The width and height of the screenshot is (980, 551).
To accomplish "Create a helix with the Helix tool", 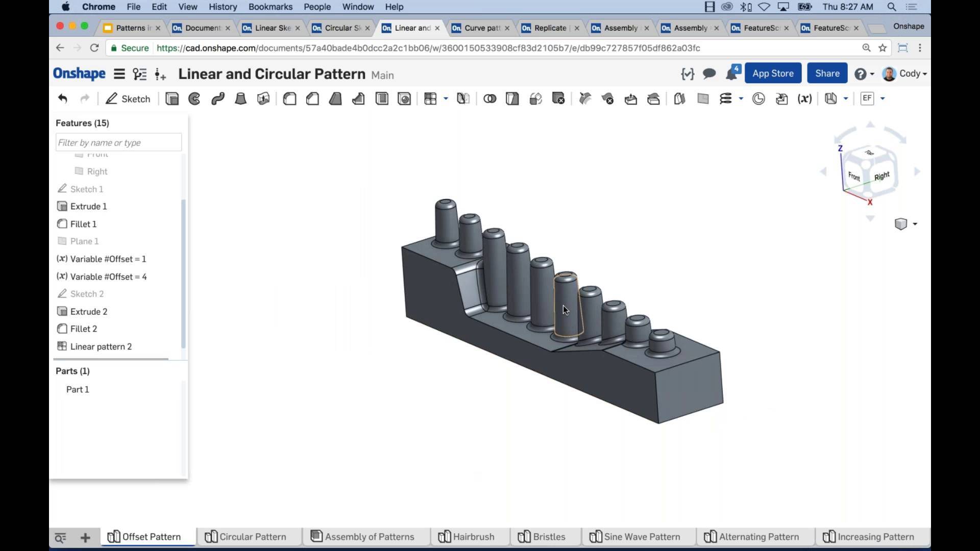I will point(726,98).
